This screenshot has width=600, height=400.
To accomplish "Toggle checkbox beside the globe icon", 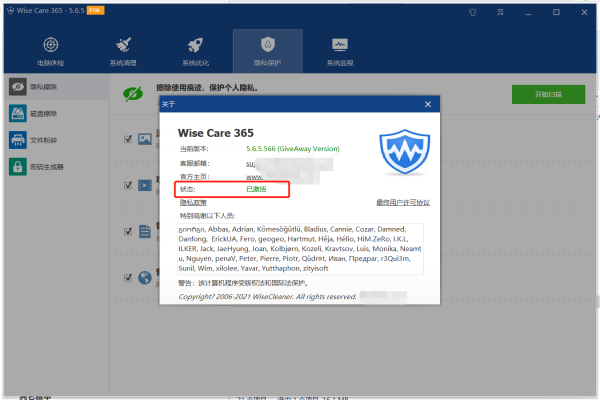I will pyautogui.click(x=128, y=278).
